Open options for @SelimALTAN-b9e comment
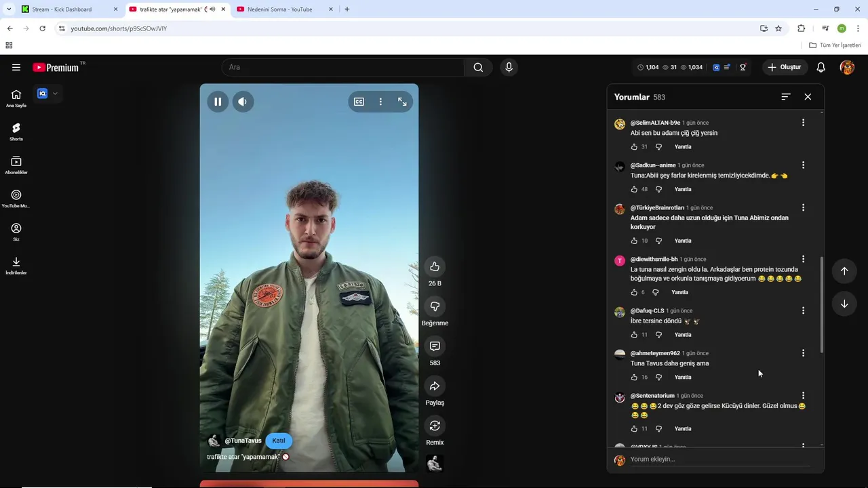The image size is (868, 488). [x=803, y=123]
